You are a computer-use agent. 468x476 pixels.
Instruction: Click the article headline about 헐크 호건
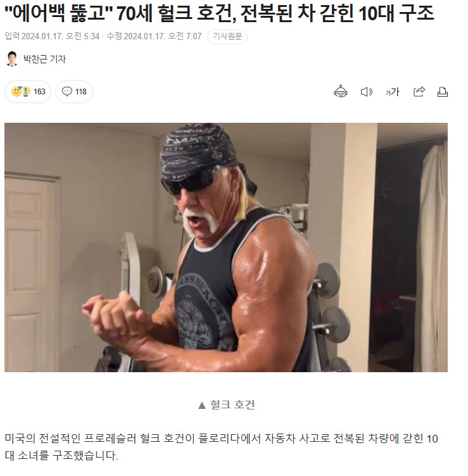tap(219, 13)
